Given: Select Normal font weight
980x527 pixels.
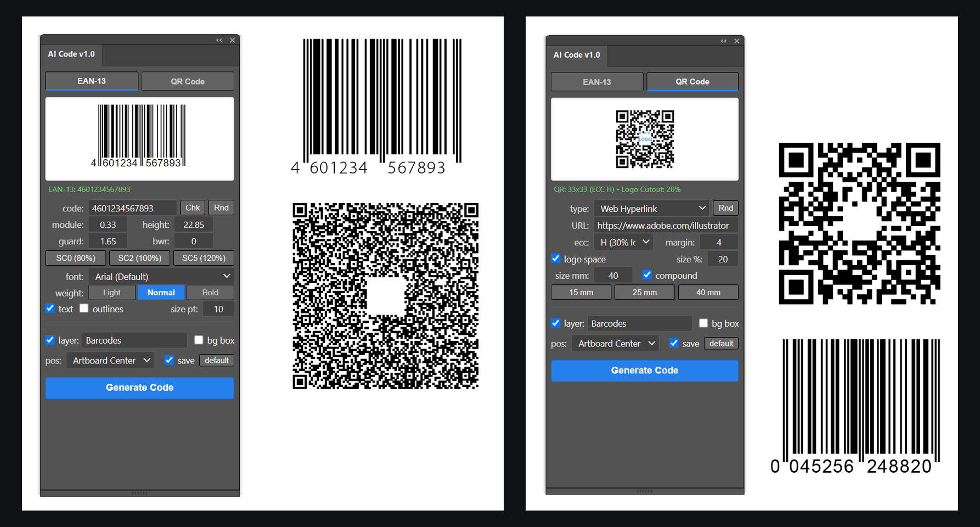Looking at the screenshot, I should [161, 293].
